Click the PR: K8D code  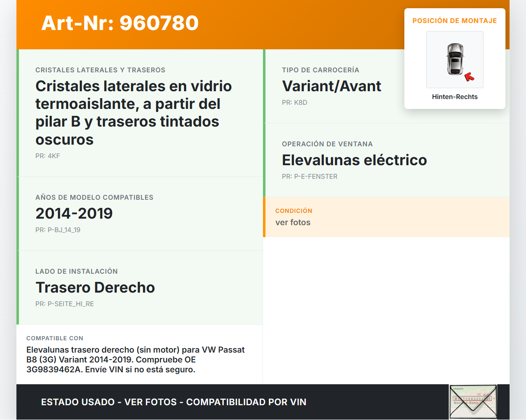295,102
